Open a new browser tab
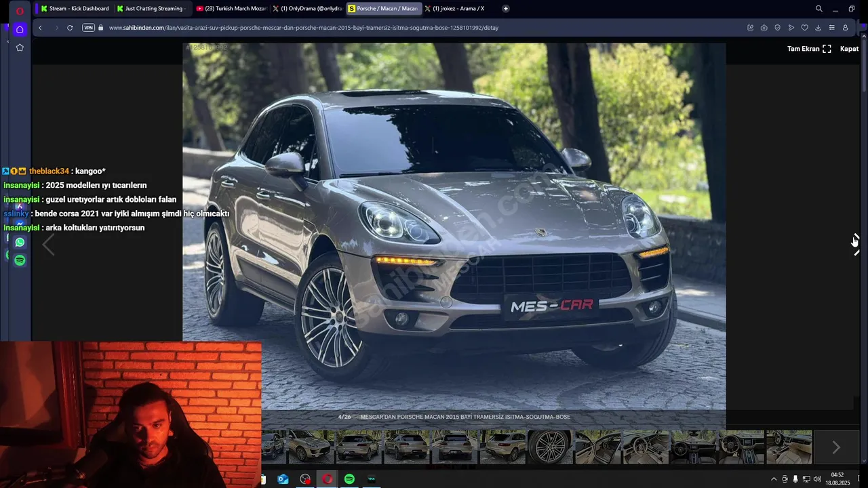Image resolution: width=868 pixels, height=488 pixels. tap(506, 9)
